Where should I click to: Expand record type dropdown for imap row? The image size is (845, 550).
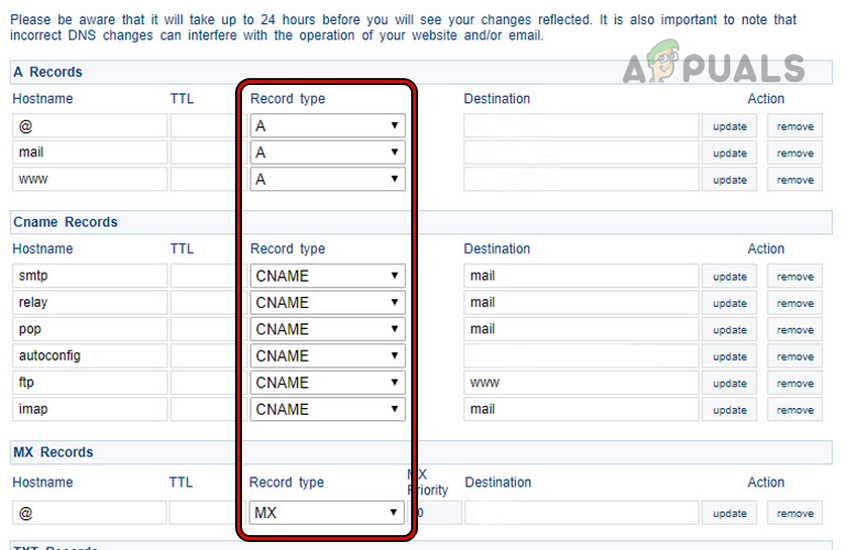[327, 409]
